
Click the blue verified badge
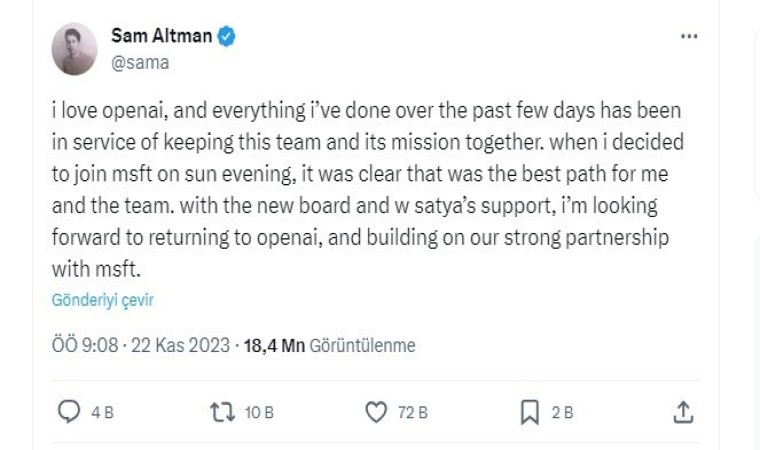[x=228, y=38]
